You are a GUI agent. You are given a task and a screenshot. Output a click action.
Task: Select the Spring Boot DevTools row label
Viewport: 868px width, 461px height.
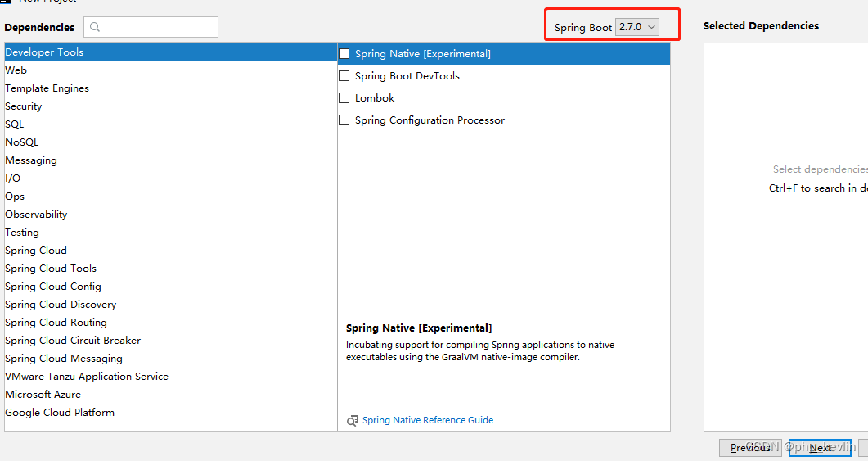407,76
